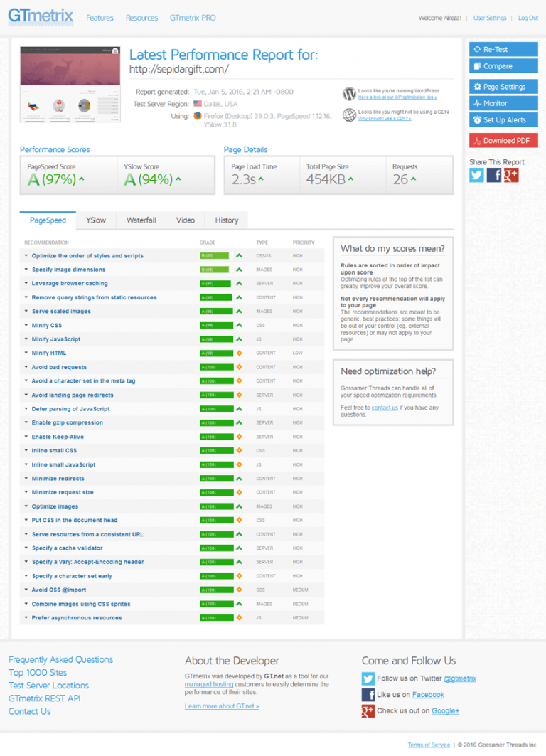
Task: Switch to the YSlow tab
Action: tap(96, 220)
